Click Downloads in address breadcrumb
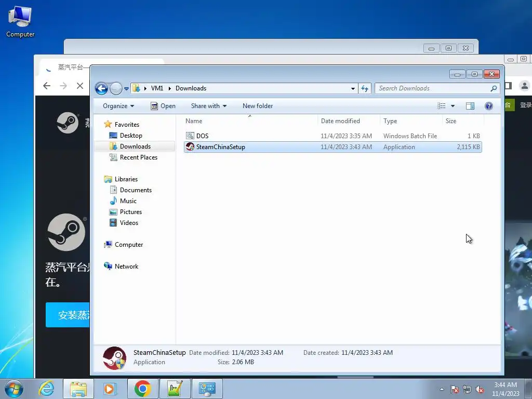This screenshot has width=532, height=399. 191,88
